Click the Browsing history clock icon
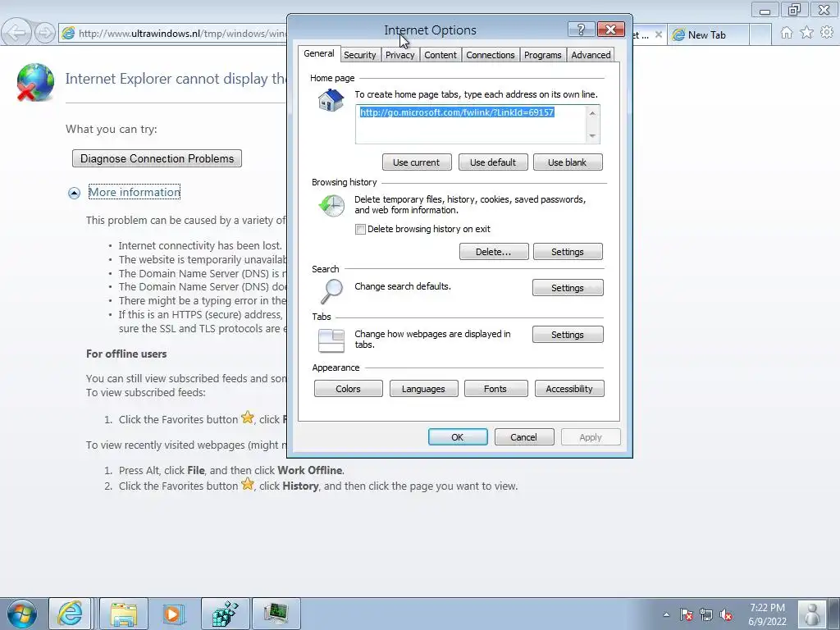This screenshot has width=840, height=630. [331, 206]
